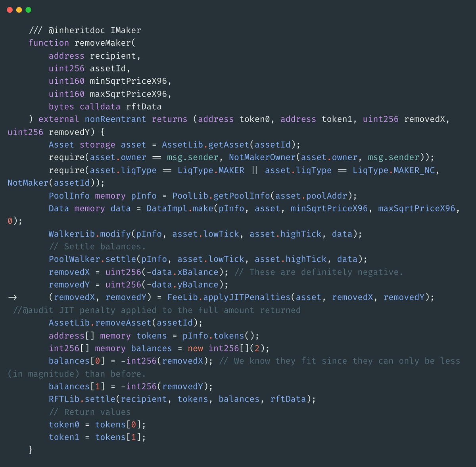Screen dimensions: 476x467
Task: Select the 'uint160 maxSqrtPriceX96,' parameter line
Action: pos(110,94)
